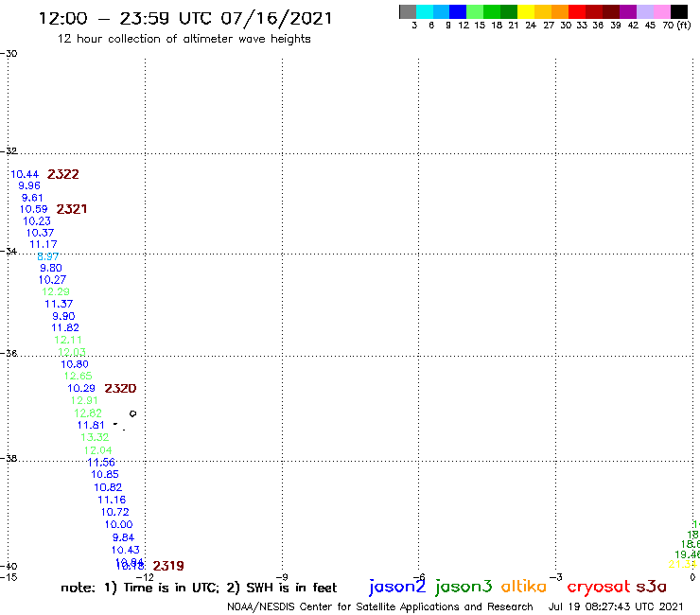Select the wave height value 11.17
The width and height of the screenshot is (700, 615).
(x=44, y=244)
